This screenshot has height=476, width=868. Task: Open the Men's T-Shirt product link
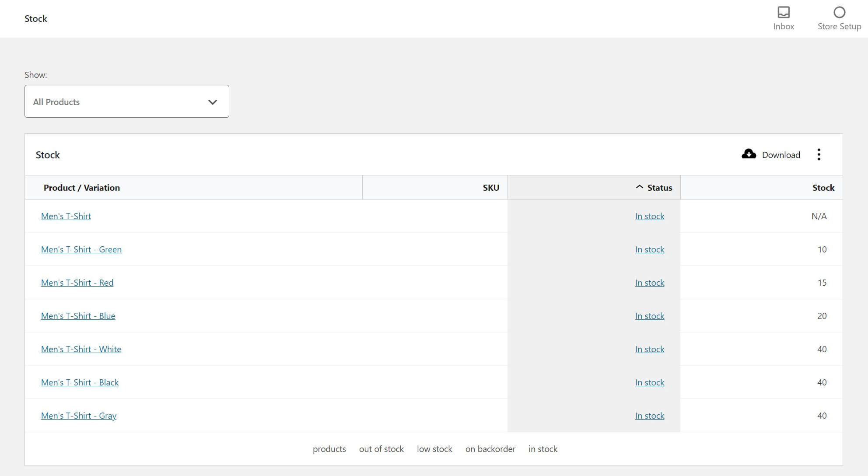66,216
